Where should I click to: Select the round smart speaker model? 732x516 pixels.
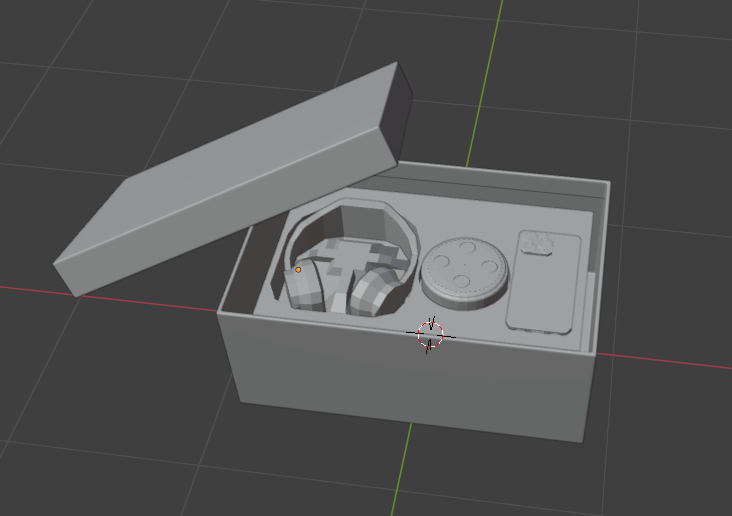pyautogui.click(x=466, y=270)
